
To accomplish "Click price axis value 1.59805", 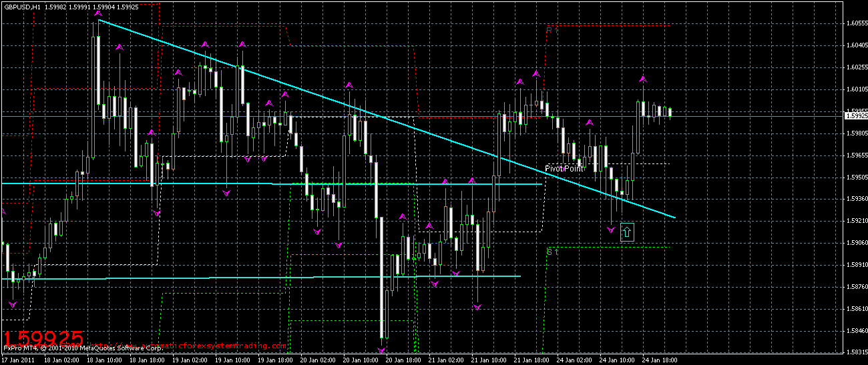I will (856, 133).
